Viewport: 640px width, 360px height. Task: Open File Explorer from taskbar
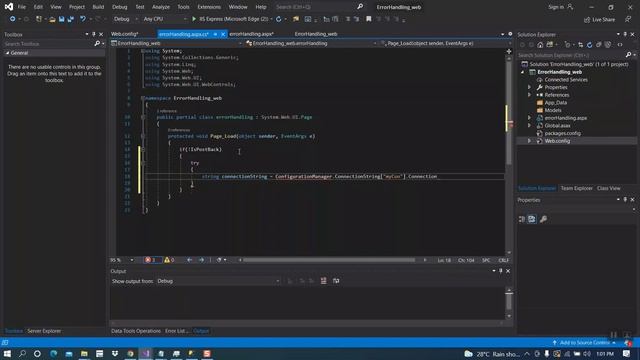tap(84, 353)
